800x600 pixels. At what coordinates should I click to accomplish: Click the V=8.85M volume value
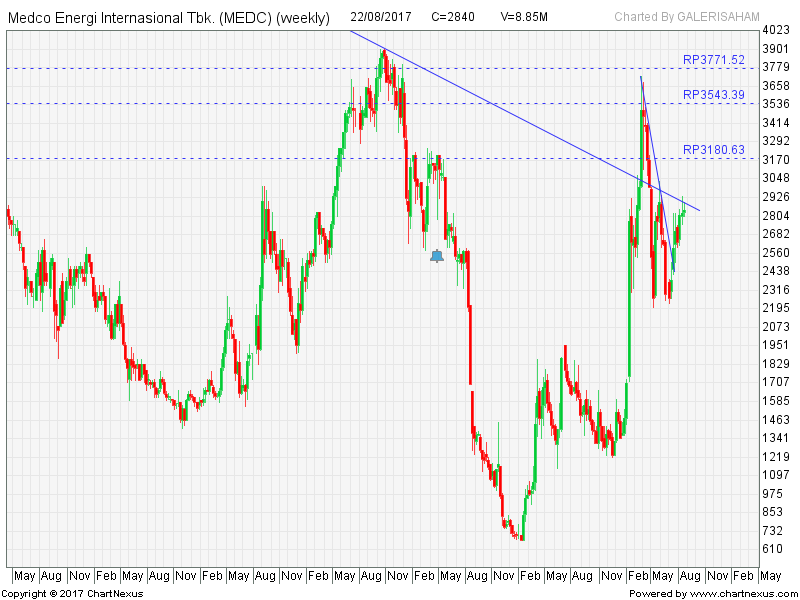(x=524, y=17)
